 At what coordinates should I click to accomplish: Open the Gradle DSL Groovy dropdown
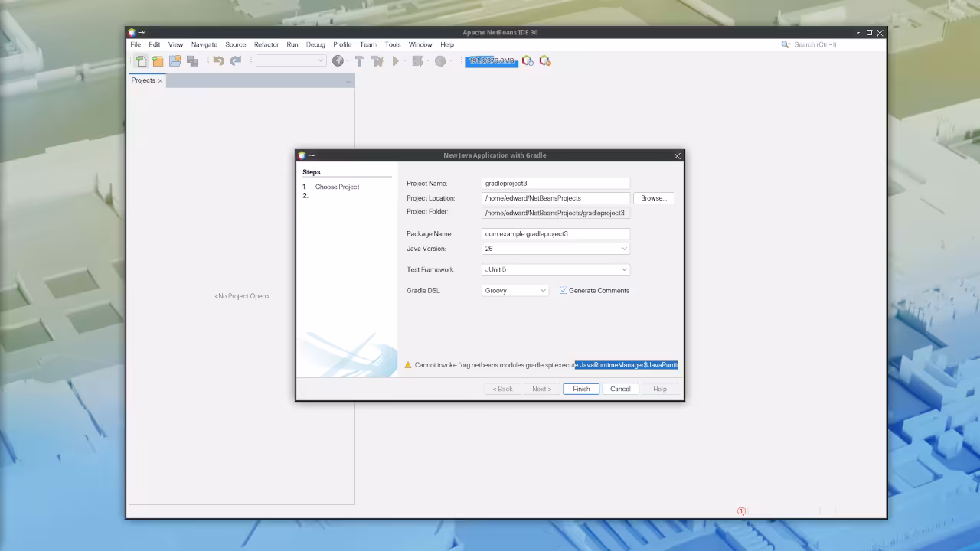(x=515, y=291)
